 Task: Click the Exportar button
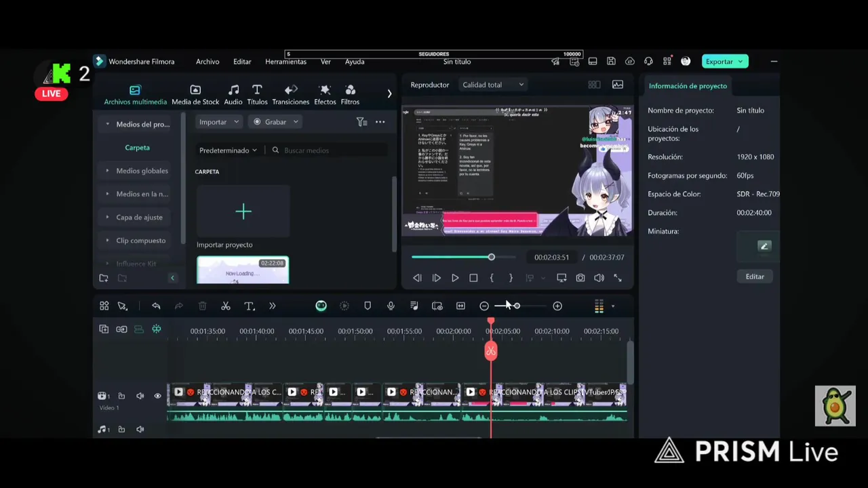(725, 62)
